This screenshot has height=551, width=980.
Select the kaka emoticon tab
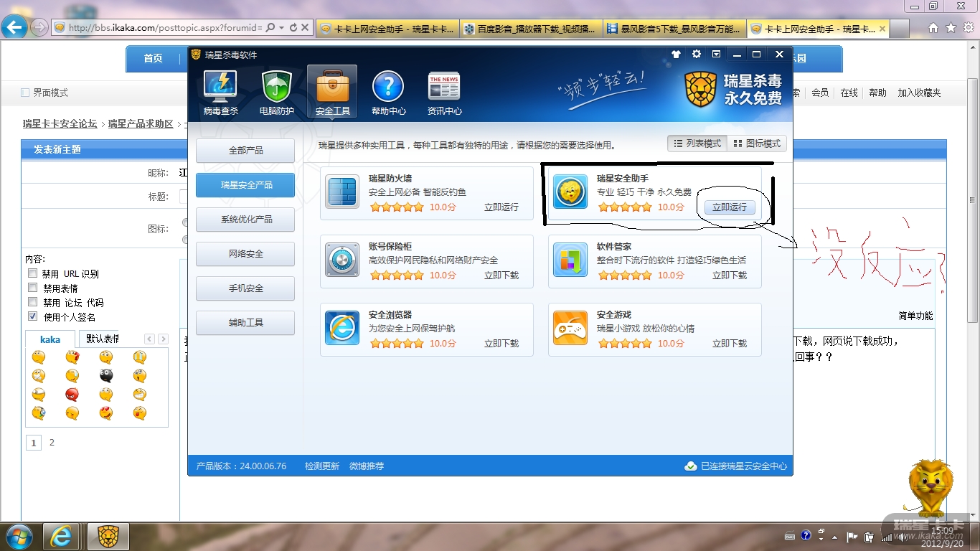tap(50, 339)
